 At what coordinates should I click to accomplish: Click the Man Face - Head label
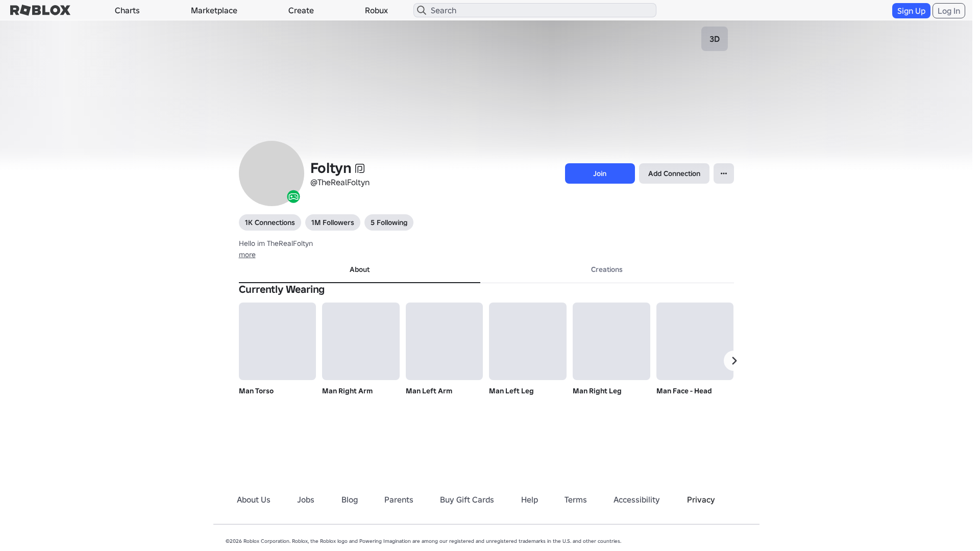[x=684, y=391]
